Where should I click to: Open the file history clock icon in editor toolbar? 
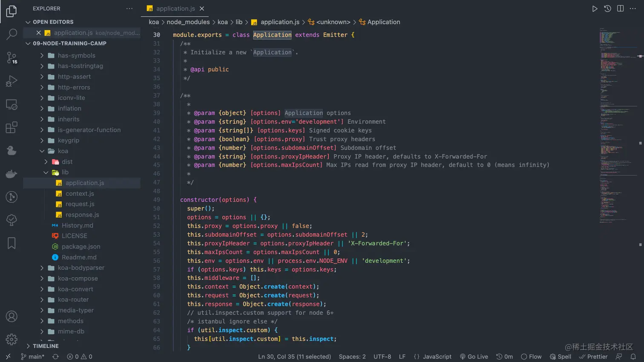point(607,9)
